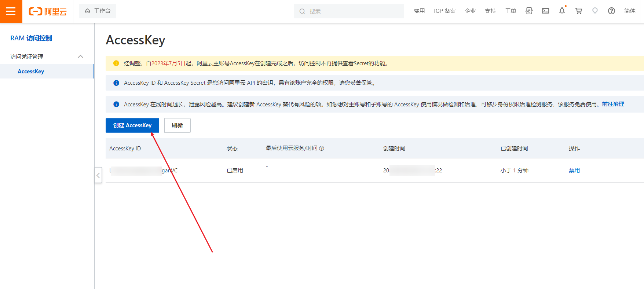Click the 小于 1 分钟 cell
The height and width of the screenshot is (289, 644).
tap(515, 171)
